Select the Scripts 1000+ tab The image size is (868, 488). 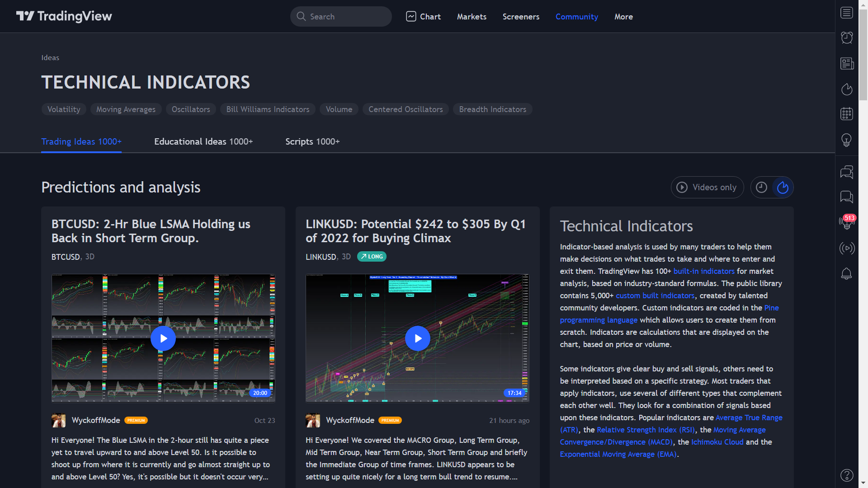coord(312,141)
